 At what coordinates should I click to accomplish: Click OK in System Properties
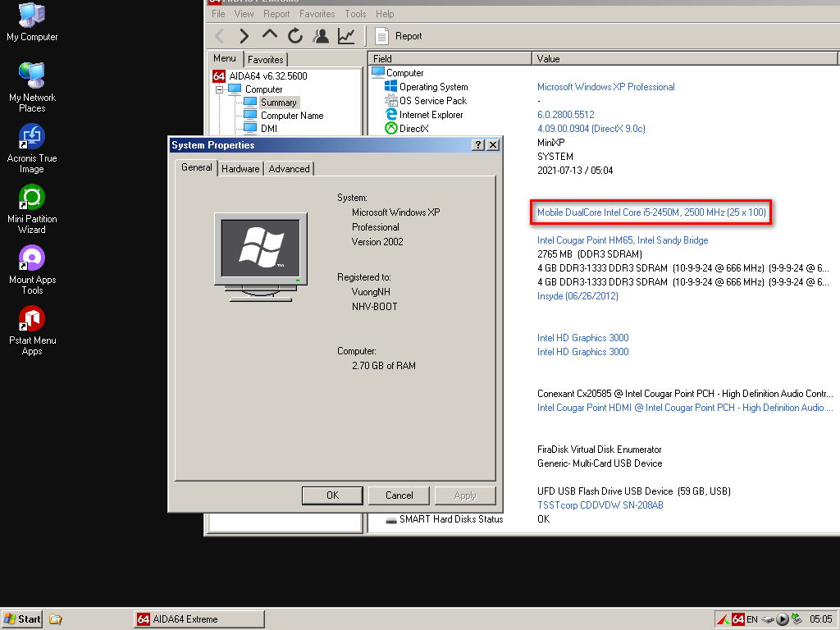[x=333, y=495]
